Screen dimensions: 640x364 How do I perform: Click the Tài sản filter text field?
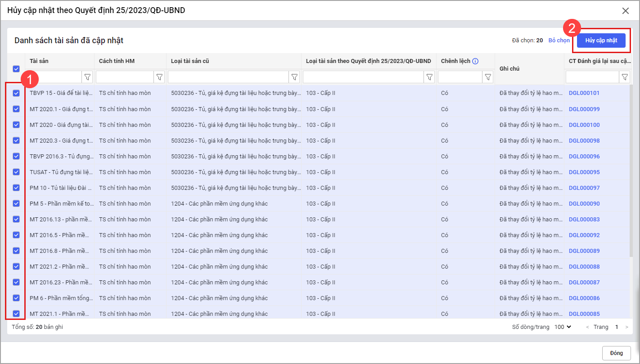[54, 77]
